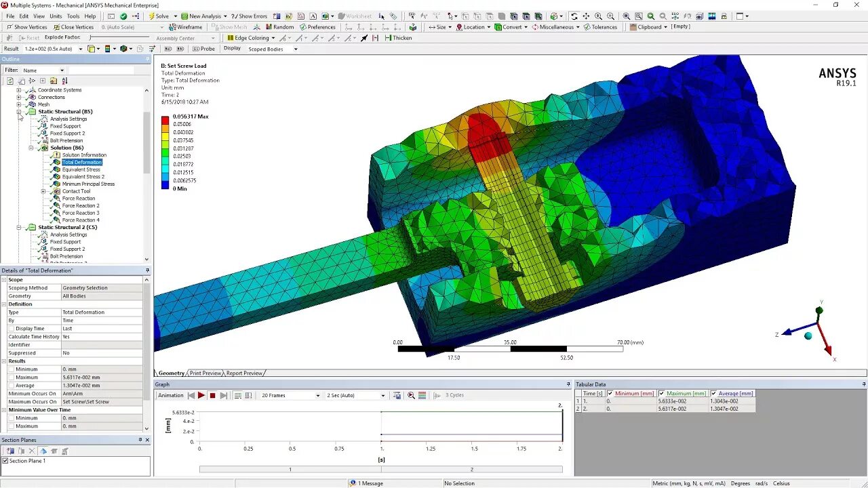Click the outline filter text field
The width and height of the screenshot is (868, 488).
click(101, 70)
